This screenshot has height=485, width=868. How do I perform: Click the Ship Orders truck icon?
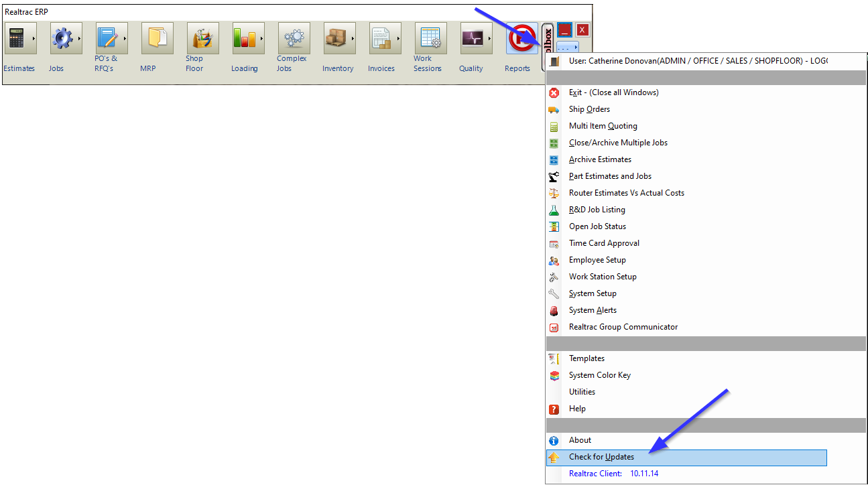pyautogui.click(x=554, y=109)
